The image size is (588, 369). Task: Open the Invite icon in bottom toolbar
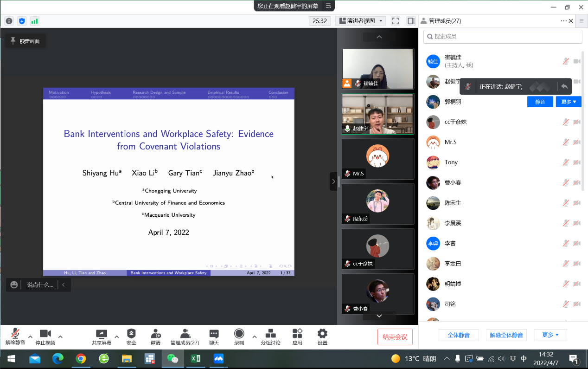pyautogui.click(x=155, y=334)
